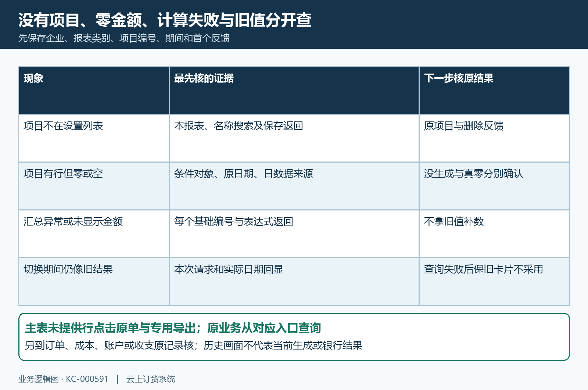Click note line 另到订单、成本、账户或收支原记录核
Viewport: 588px width, 390px height.
click(x=109, y=345)
